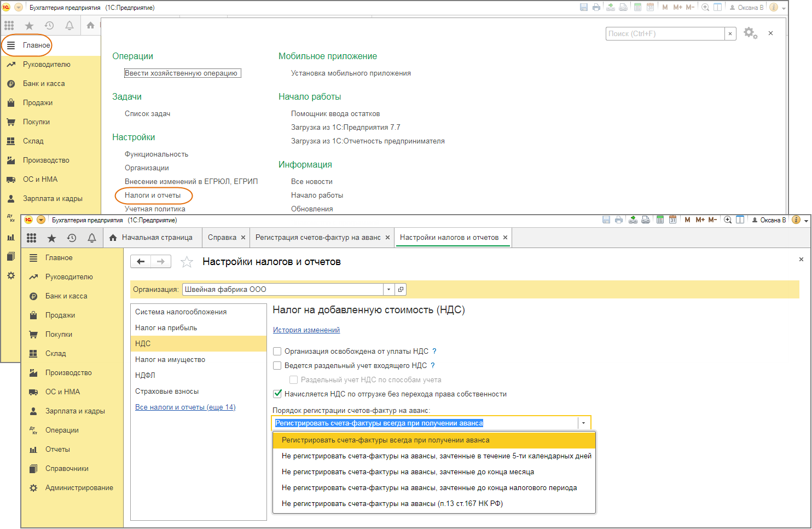Open the calculator icon in front window

click(660, 220)
